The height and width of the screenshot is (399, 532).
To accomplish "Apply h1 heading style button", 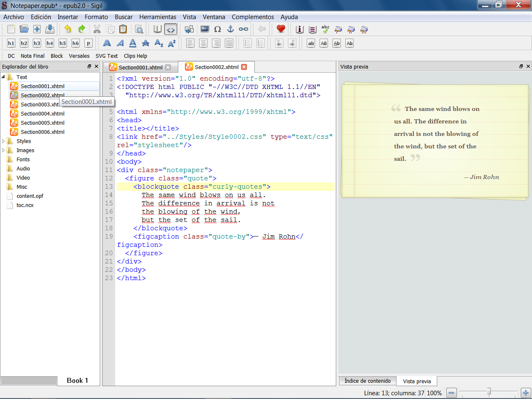I will (x=11, y=43).
